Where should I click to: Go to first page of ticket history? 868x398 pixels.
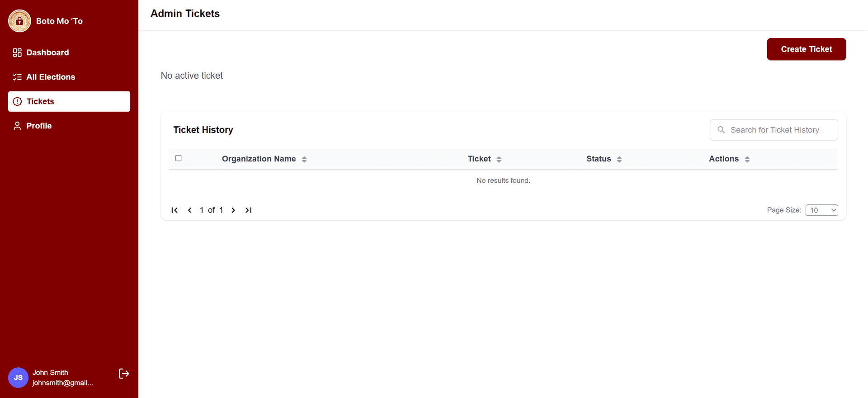point(175,210)
